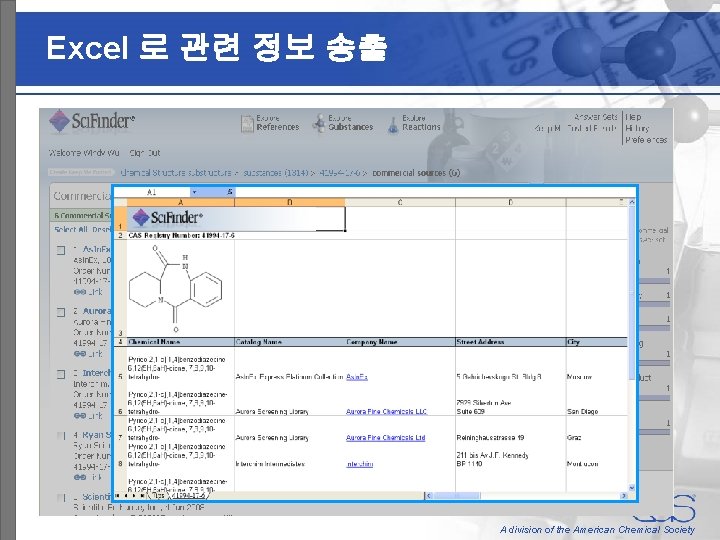
Task: Check the box for result 3 Interchim
Action: (61, 374)
